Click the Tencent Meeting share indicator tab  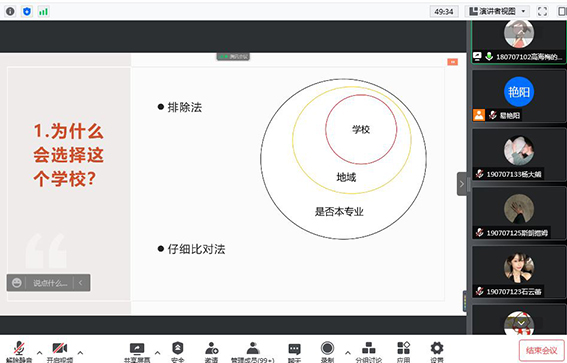(x=233, y=56)
